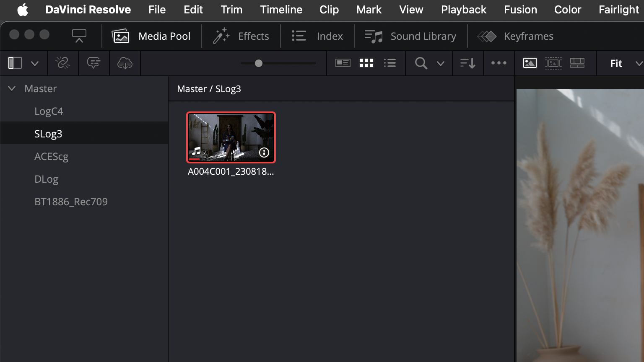Click the workspace layout presenter icon
This screenshot has height=362, width=644.
point(79,36)
